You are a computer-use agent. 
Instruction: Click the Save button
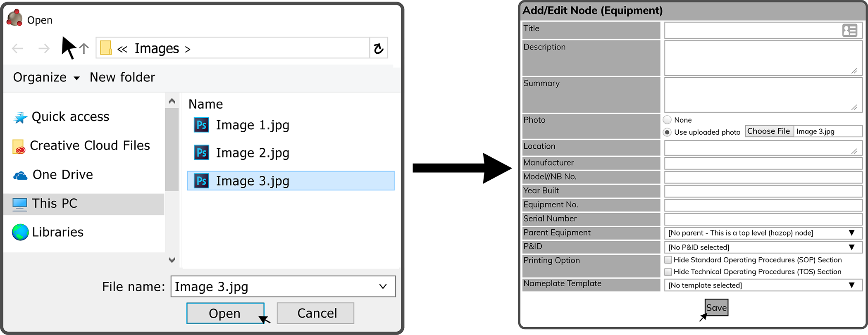(716, 307)
